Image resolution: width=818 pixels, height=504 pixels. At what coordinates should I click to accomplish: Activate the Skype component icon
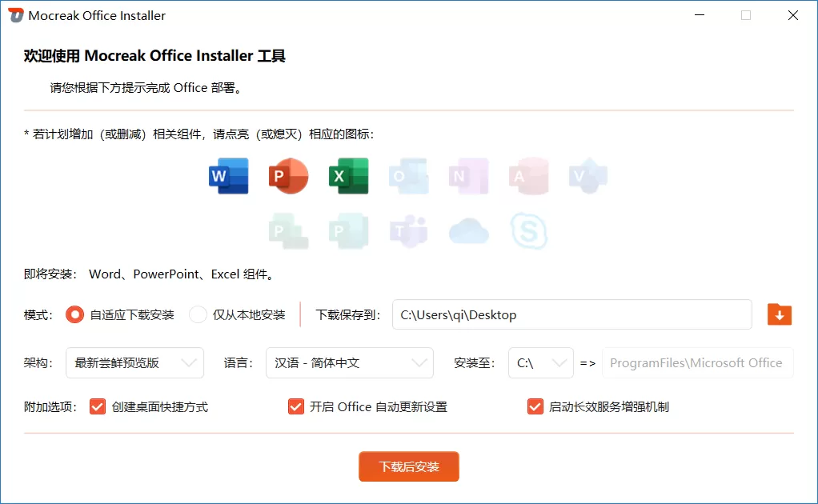[x=528, y=230]
